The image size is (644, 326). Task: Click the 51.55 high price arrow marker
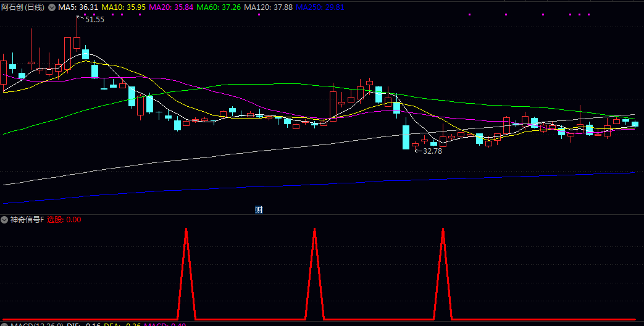pos(90,19)
